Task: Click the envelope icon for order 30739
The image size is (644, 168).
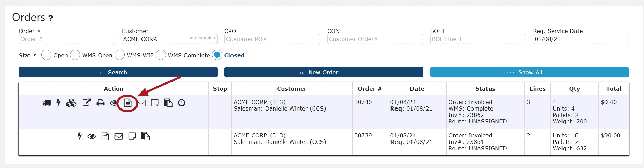Action: (x=119, y=136)
